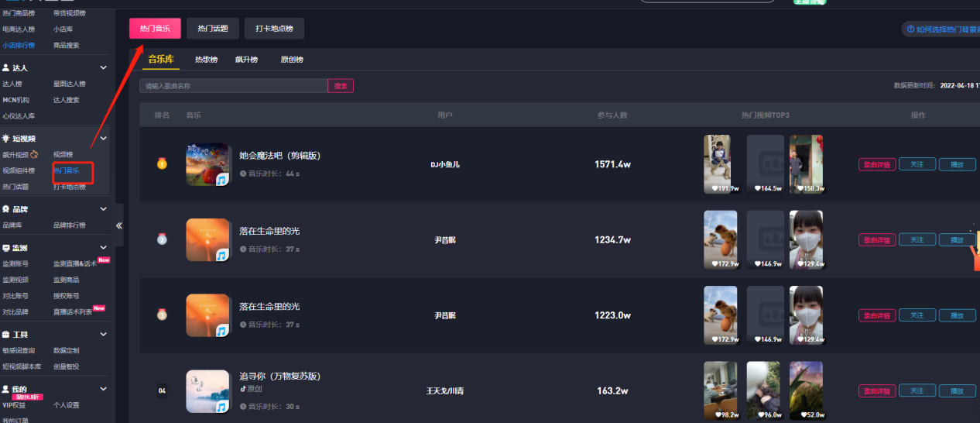Click the gold medal rank icon in the first row
The image size is (980, 423).
(x=162, y=163)
